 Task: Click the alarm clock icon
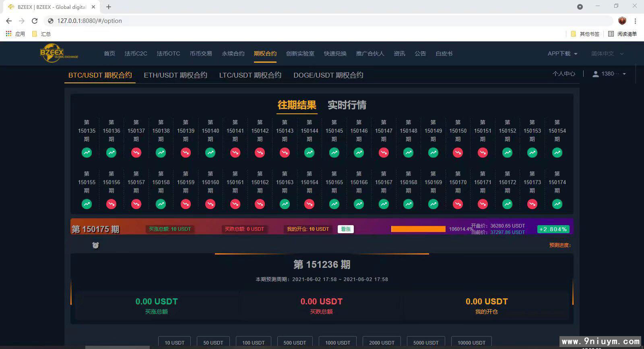(95, 245)
